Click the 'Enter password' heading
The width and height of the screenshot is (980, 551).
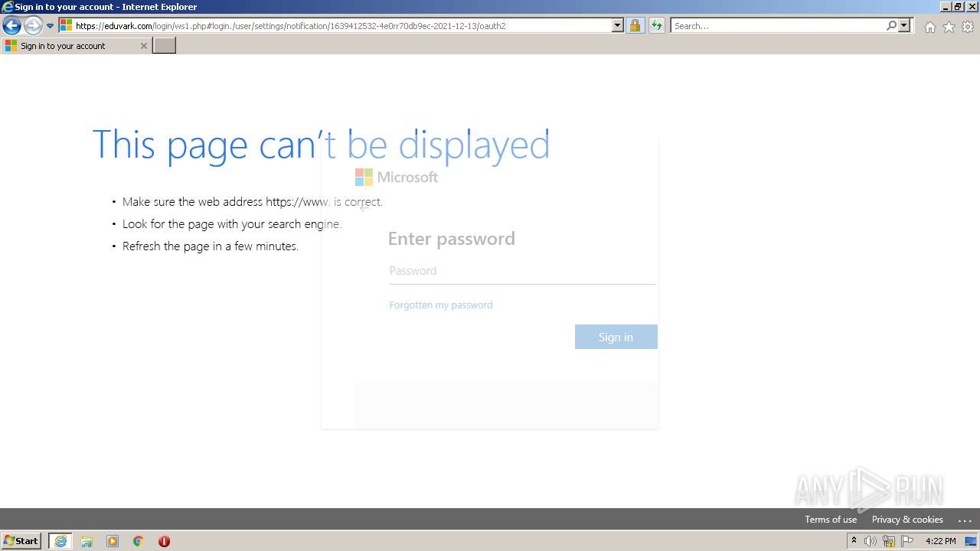[x=452, y=239]
